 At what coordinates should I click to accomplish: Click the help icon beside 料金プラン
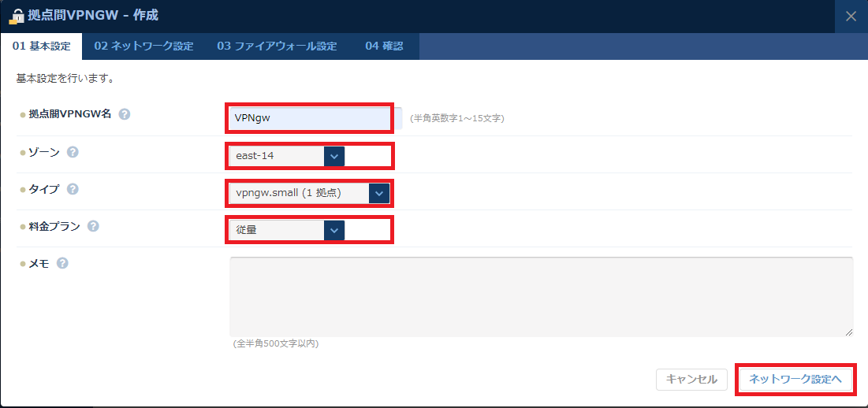(93, 226)
